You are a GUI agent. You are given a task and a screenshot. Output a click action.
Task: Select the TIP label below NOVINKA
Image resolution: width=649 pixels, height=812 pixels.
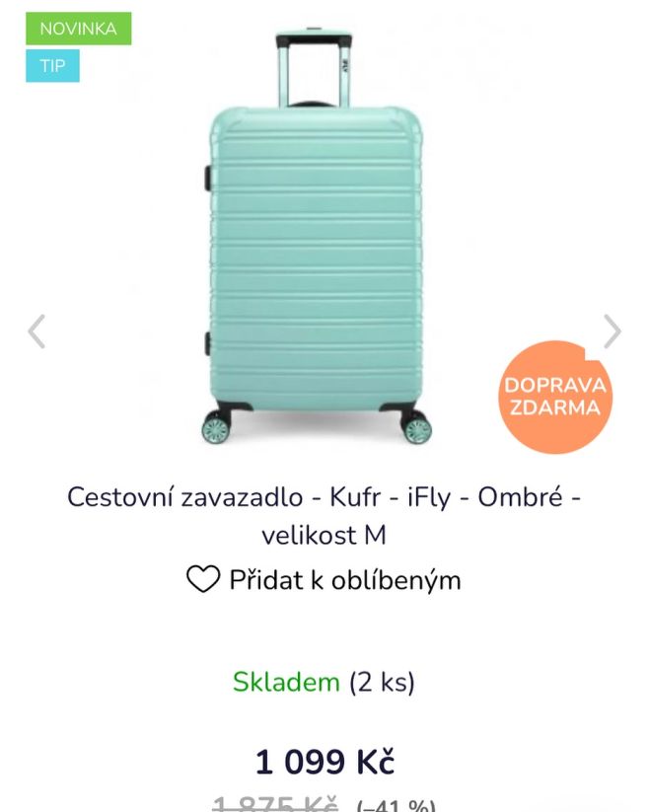[x=54, y=66]
